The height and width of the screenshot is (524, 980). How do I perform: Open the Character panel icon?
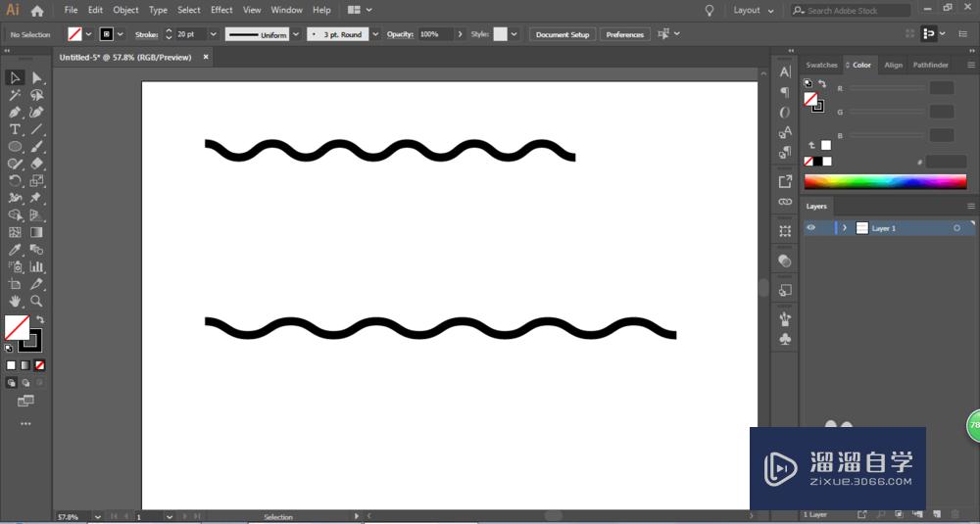785,72
